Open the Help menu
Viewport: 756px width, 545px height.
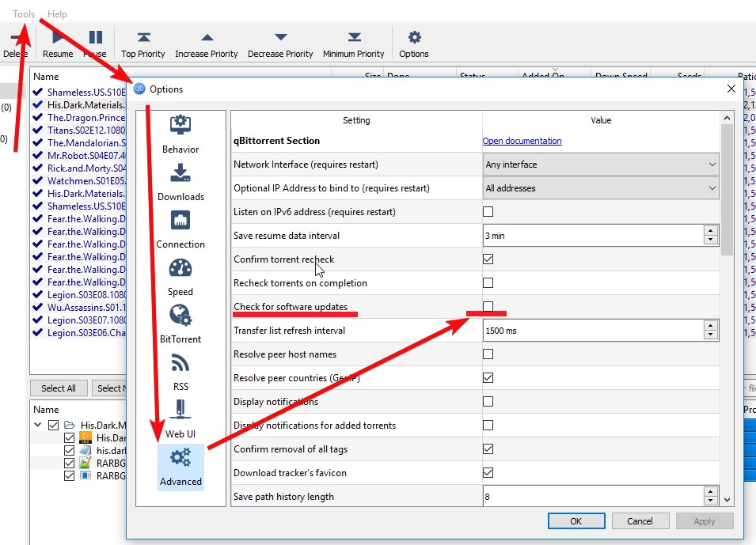57,14
